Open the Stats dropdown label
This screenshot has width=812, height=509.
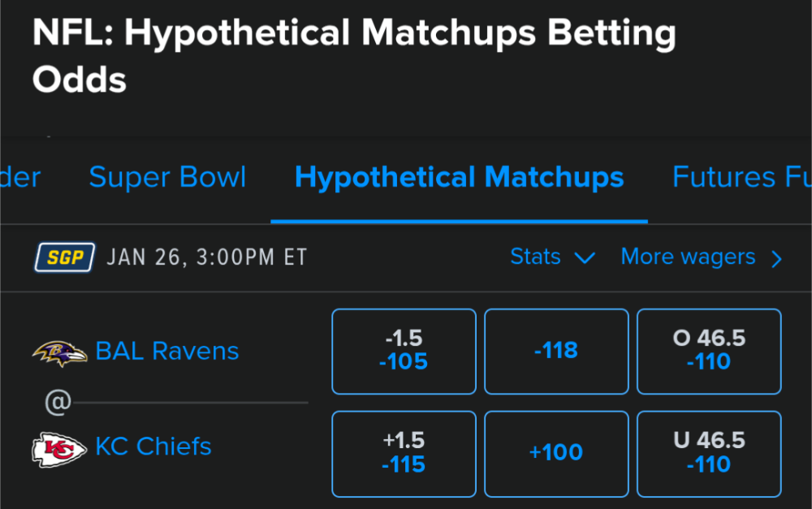pos(535,257)
